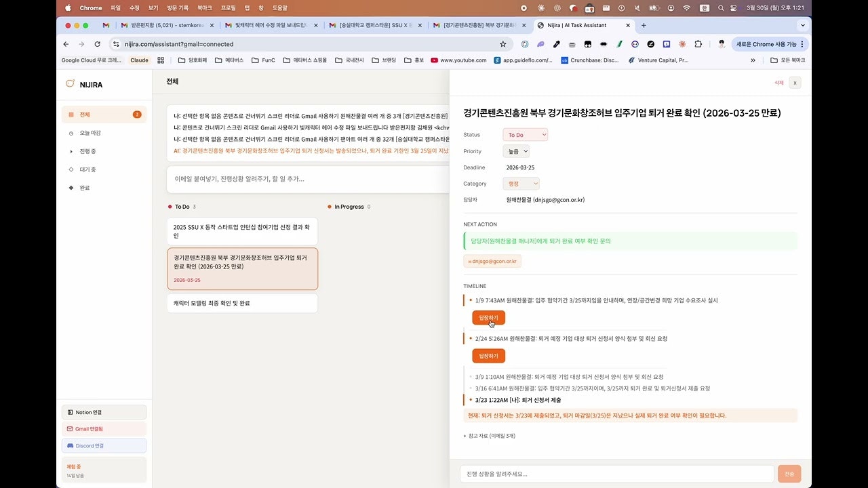Click the 전송 send button
Image resolution: width=868 pixels, height=488 pixels.
tap(789, 474)
